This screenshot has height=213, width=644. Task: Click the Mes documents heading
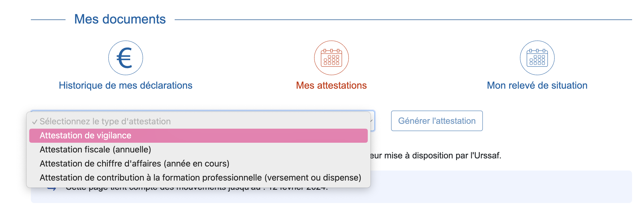(x=120, y=18)
